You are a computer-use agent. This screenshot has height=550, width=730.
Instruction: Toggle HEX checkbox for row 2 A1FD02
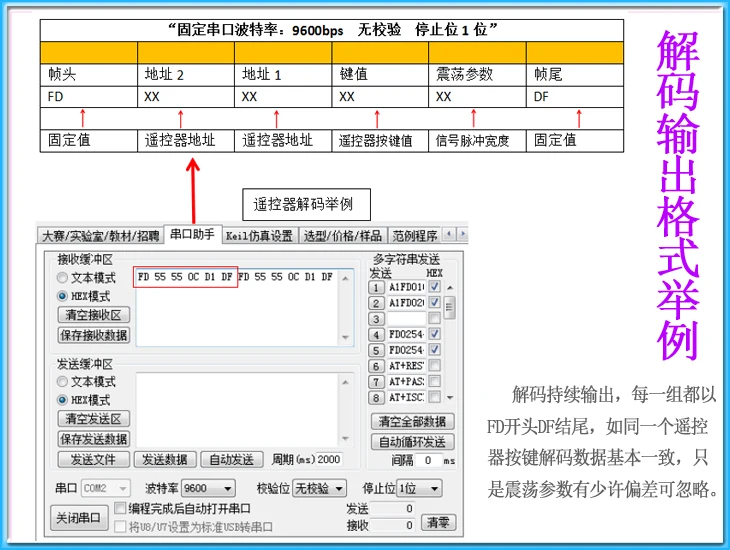(434, 302)
